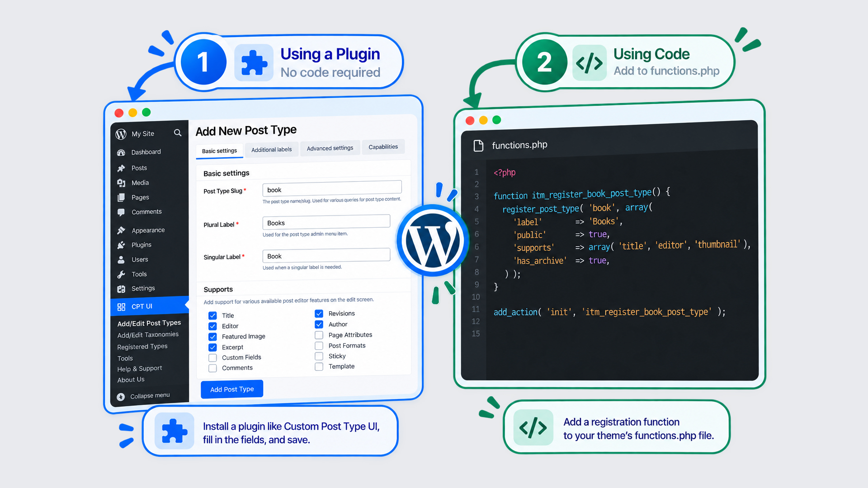868x488 pixels.
Task: Click the Collapse menu arrow icon
Action: pos(121,397)
